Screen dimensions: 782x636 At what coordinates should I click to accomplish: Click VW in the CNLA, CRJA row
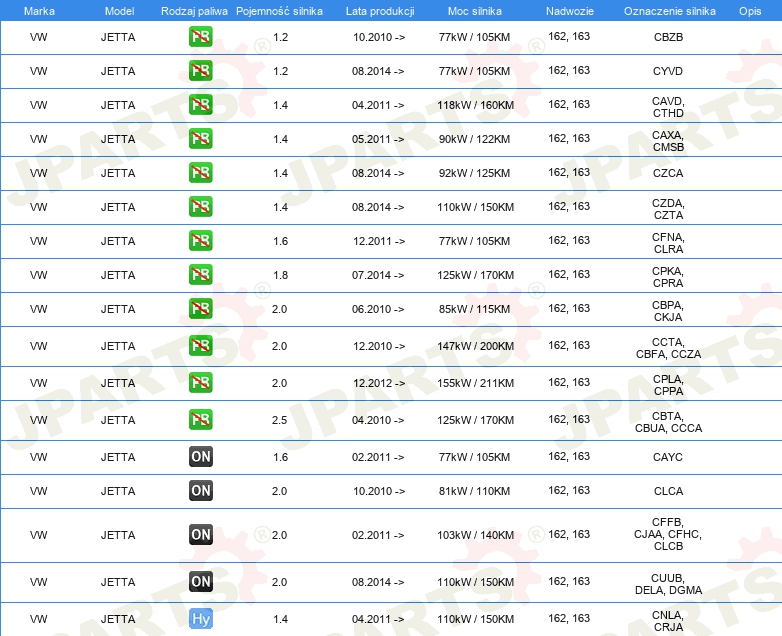[38, 619]
